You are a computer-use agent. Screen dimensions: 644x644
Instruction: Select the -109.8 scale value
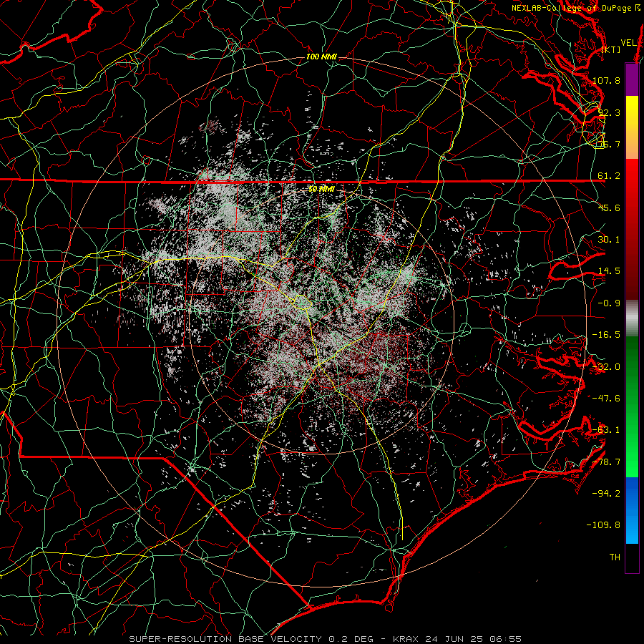click(x=604, y=525)
